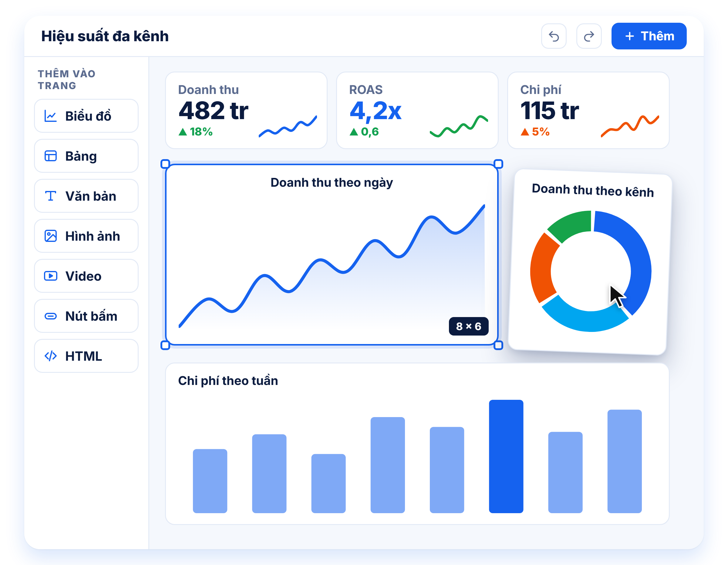Click the Hiệu suất đa kênh page title

pyautogui.click(x=105, y=36)
